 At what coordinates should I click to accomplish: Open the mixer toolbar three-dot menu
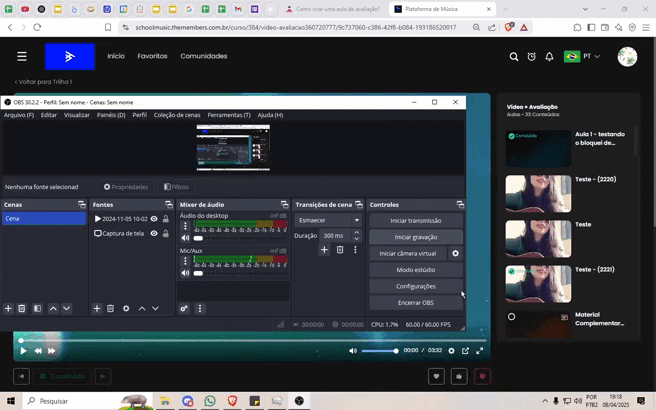pyautogui.click(x=200, y=308)
